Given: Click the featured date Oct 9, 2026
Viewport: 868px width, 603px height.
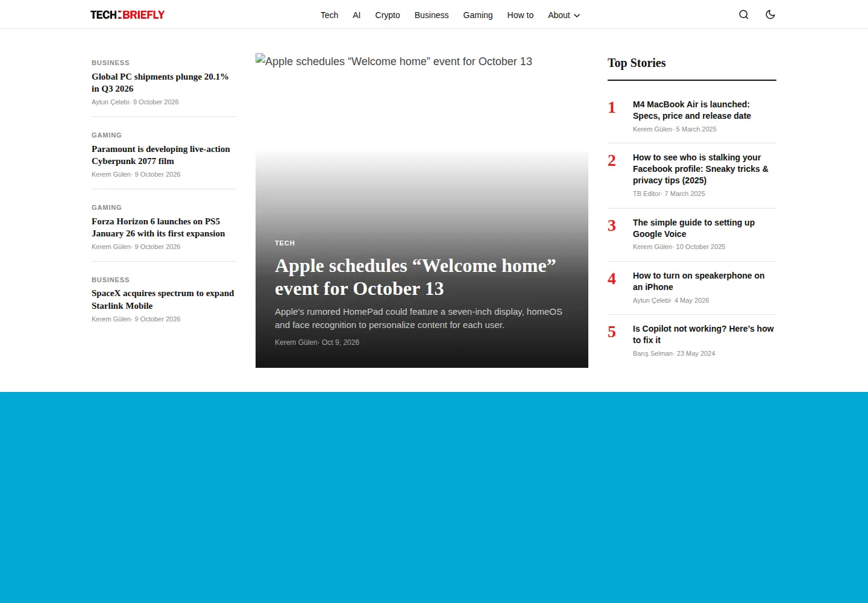Looking at the screenshot, I should click(x=341, y=343).
